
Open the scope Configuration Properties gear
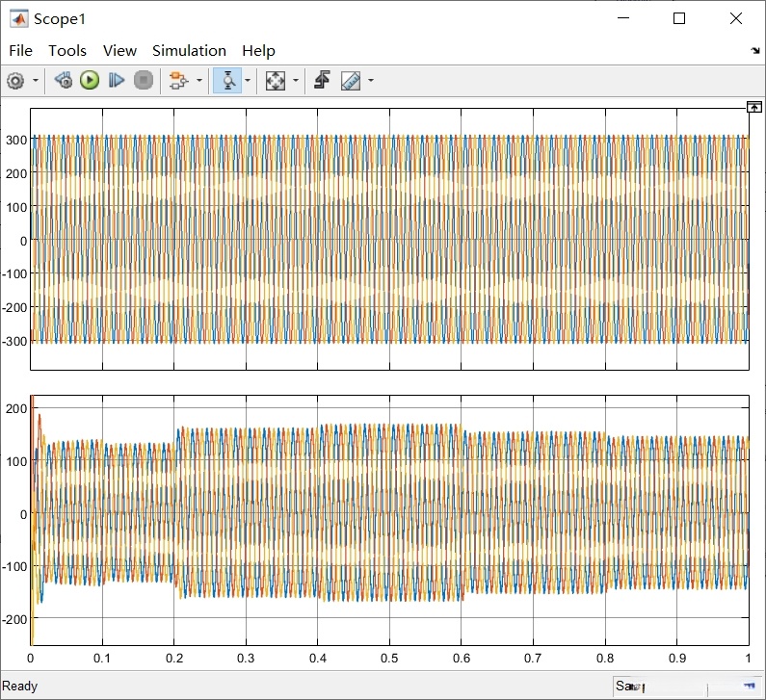(x=15, y=81)
